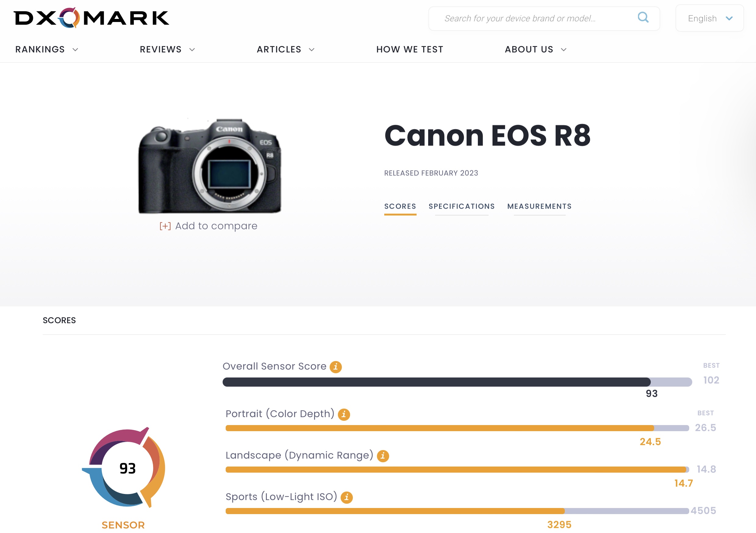Viewport: 756px width, 533px height.
Task: Open the Landscape Dynamic Range info icon
Action: [x=383, y=456]
